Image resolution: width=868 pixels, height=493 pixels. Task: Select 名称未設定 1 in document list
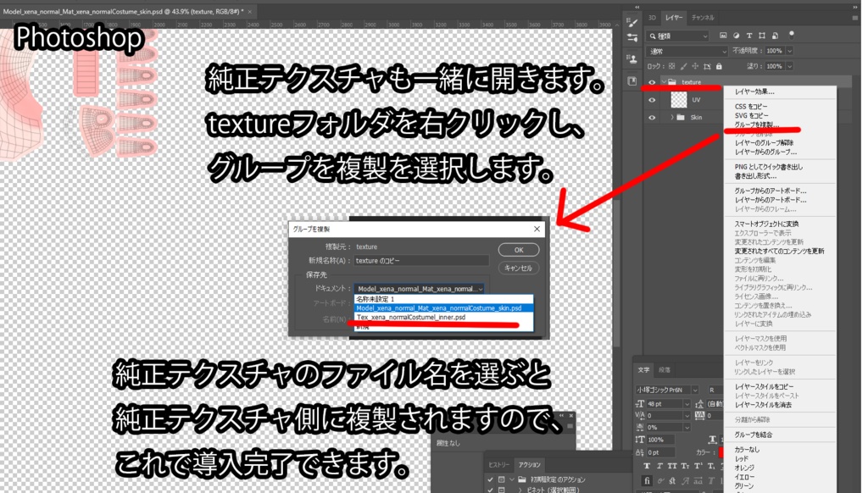tap(444, 299)
